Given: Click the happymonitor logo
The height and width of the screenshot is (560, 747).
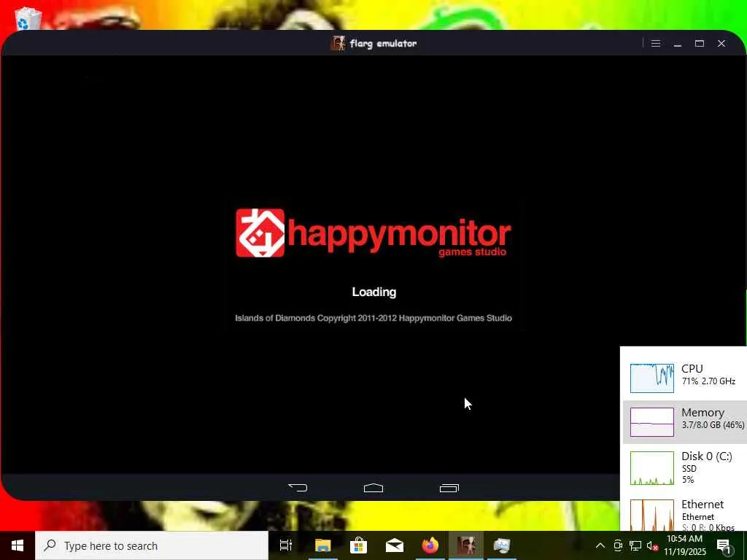Looking at the screenshot, I should pyautogui.click(x=373, y=233).
